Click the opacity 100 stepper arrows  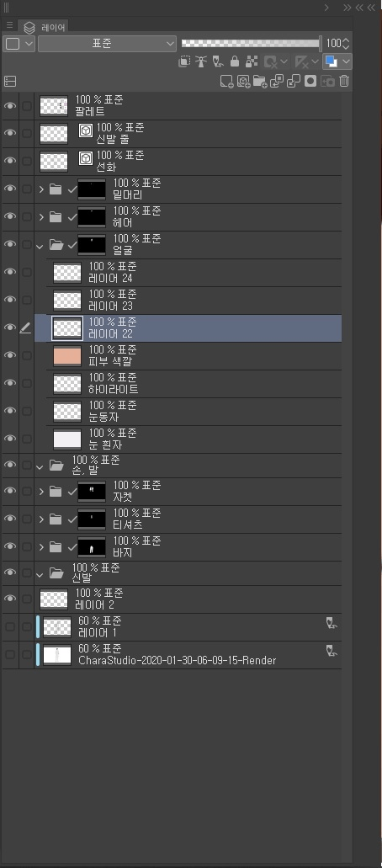(346, 43)
